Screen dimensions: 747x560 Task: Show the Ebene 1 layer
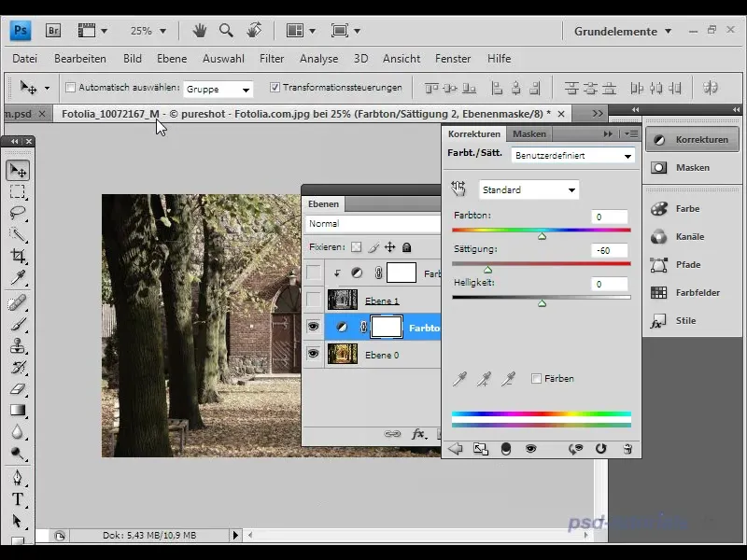click(313, 300)
